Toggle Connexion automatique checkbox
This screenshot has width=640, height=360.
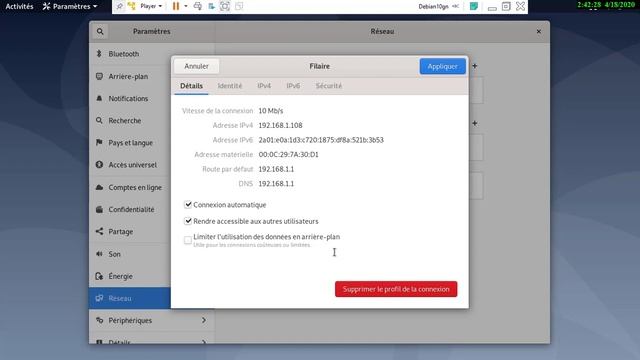[x=188, y=204]
